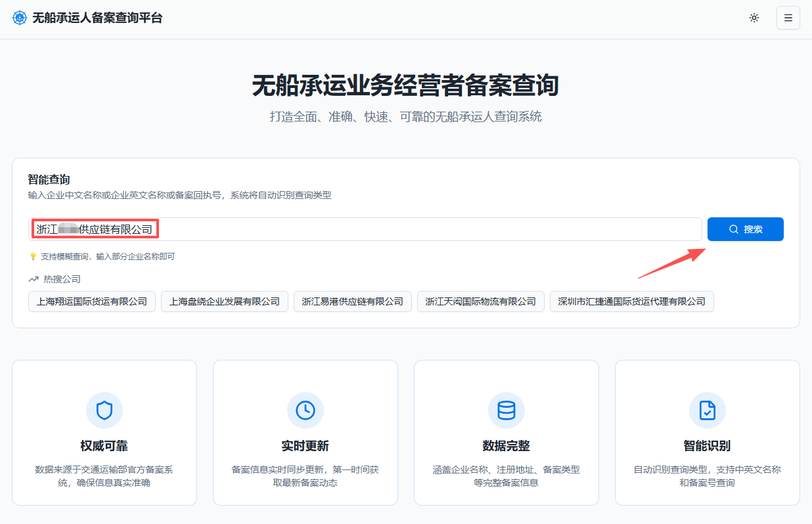Click the blue 搜索 search button
This screenshot has height=524, width=812.
(746, 229)
